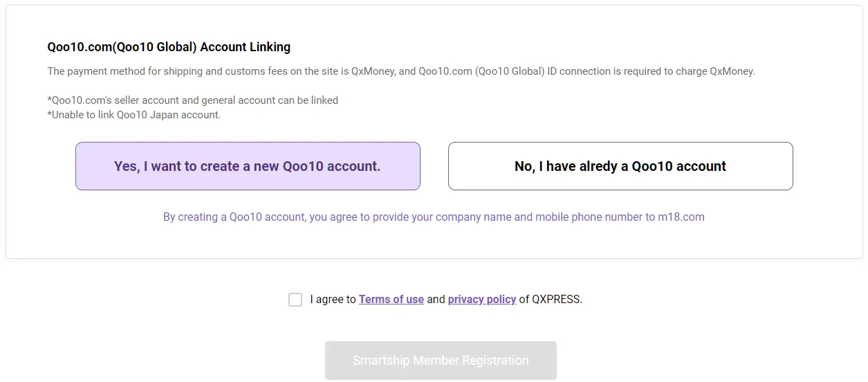The height and width of the screenshot is (382, 868).
Task: Click "m18.com" at the notice end
Action: pos(681,217)
